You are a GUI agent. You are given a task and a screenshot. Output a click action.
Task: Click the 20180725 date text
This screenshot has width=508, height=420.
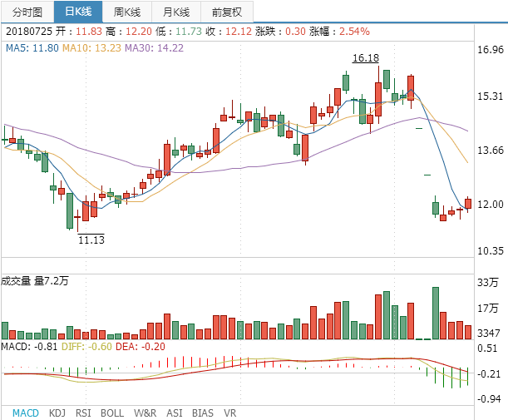point(29,32)
